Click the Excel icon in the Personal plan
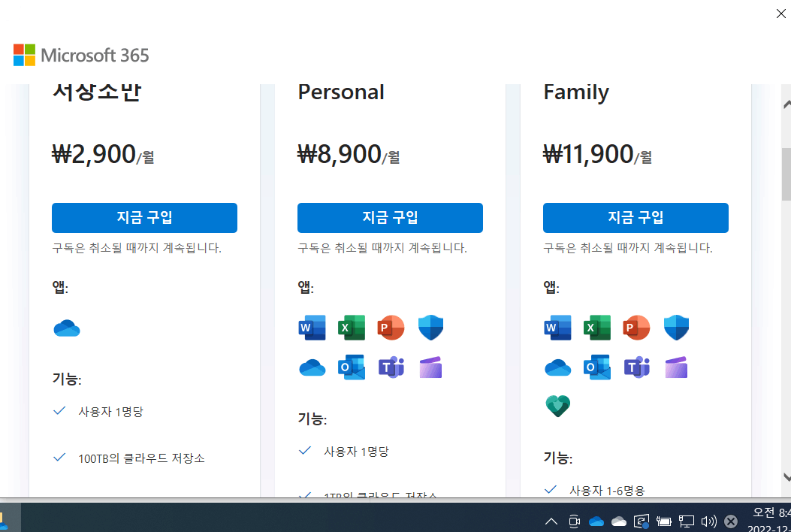Screen dimensions: 791x532 tap(352, 328)
